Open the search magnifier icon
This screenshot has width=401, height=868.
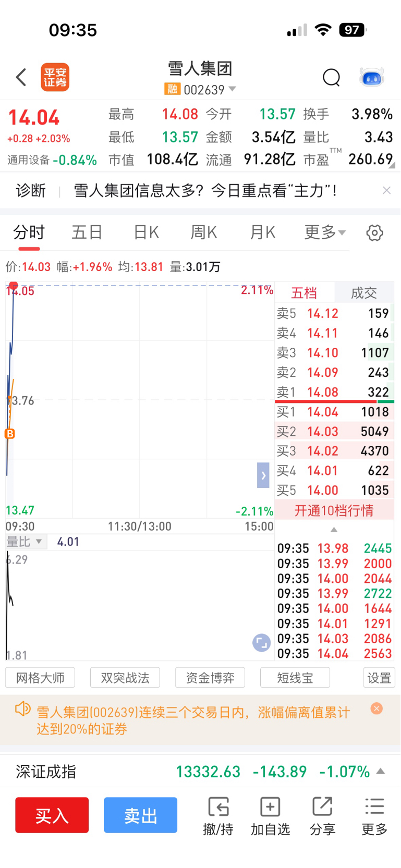pyautogui.click(x=331, y=77)
